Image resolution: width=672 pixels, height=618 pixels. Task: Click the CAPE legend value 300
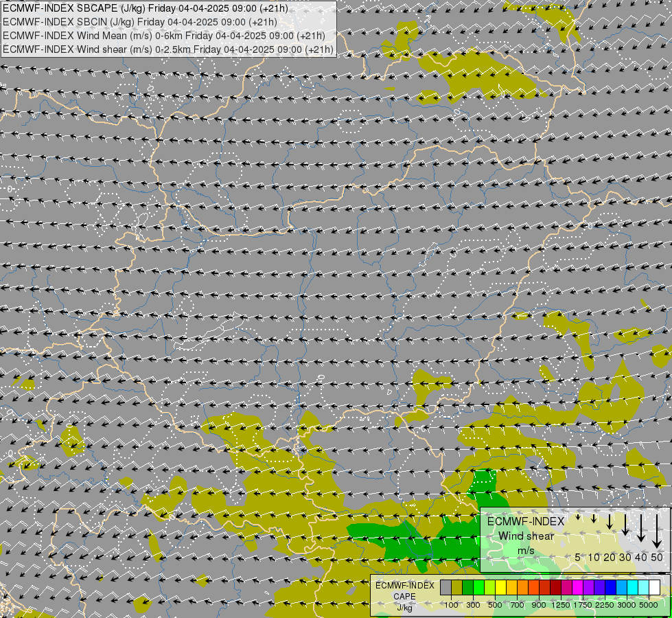point(473,605)
